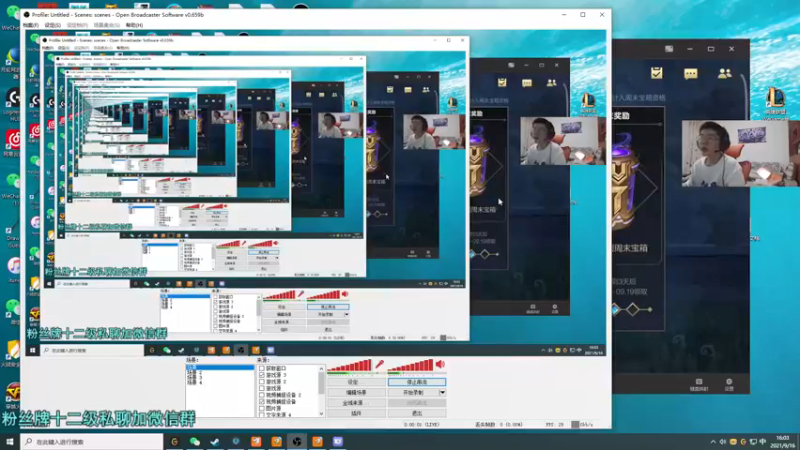This screenshot has height=450, width=800.
Task: Click the 编辑场景 edit scene button
Action: tap(356, 392)
